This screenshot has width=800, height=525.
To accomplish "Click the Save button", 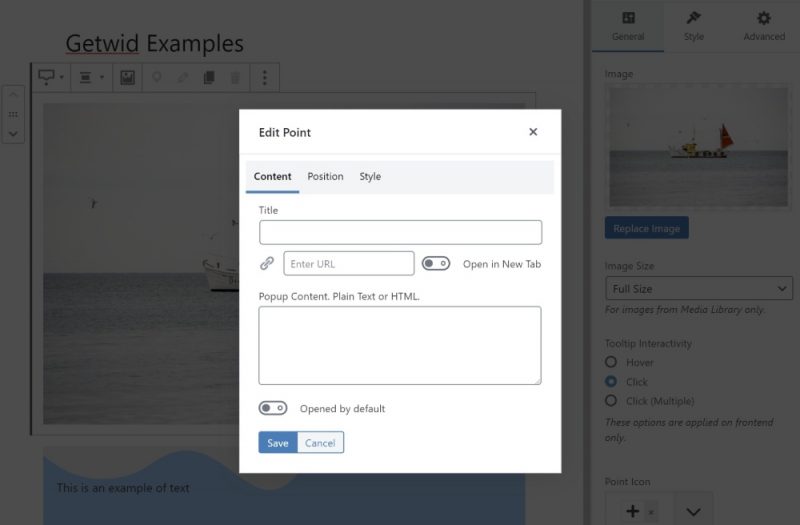I will (x=278, y=442).
